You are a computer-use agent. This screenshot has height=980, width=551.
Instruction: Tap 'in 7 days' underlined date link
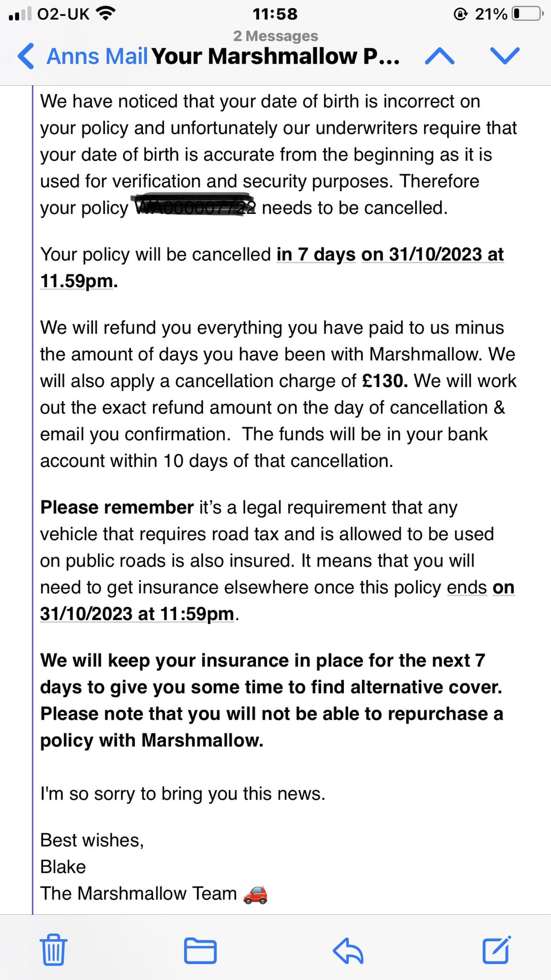[316, 255]
